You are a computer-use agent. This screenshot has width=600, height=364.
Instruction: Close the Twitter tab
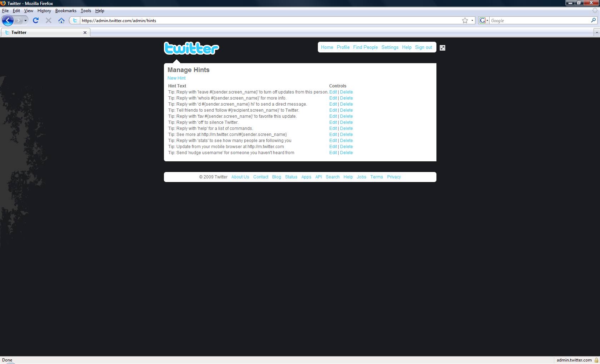coord(85,32)
